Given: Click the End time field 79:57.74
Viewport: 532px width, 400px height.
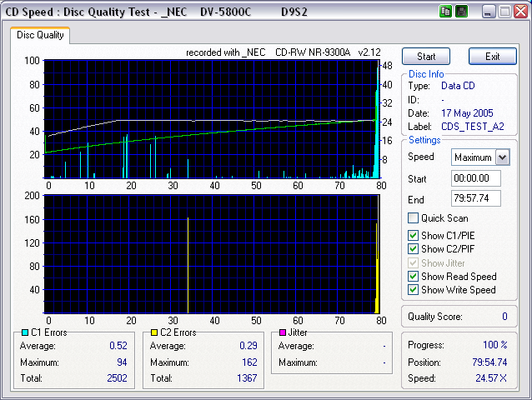Looking at the screenshot, I should coord(475,198).
